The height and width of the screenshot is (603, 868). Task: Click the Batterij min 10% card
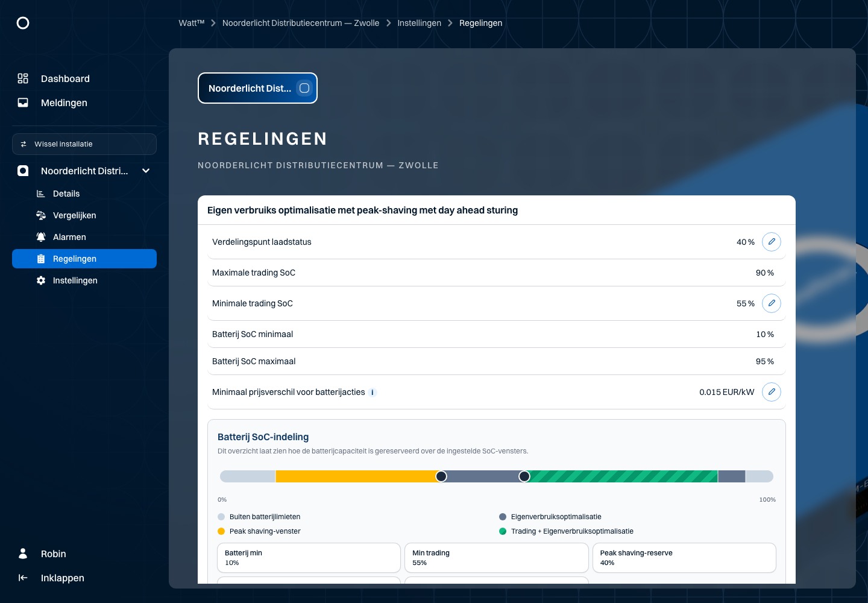click(309, 558)
